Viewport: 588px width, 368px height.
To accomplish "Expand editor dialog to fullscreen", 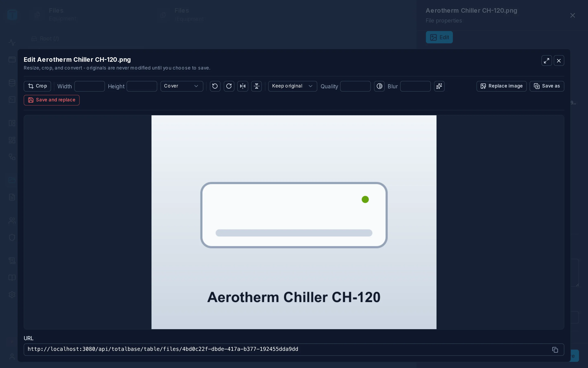I will click(547, 61).
